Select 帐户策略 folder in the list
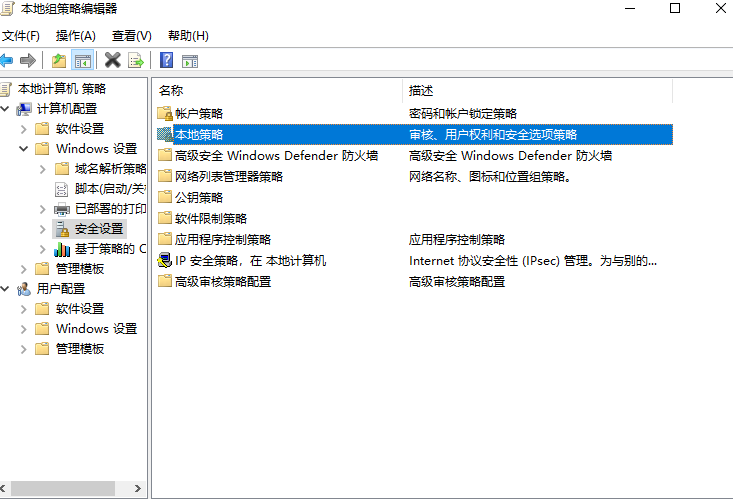 (x=199, y=114)
